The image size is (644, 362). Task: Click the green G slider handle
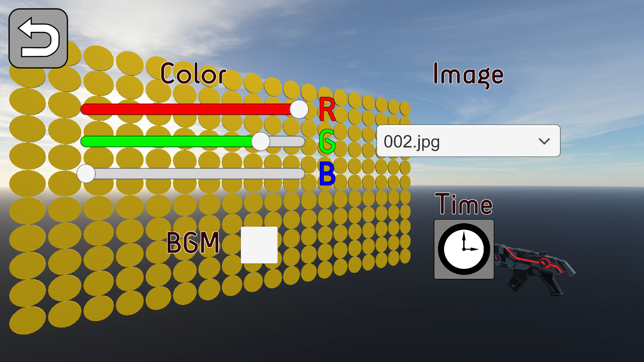[x=261, y=141]
